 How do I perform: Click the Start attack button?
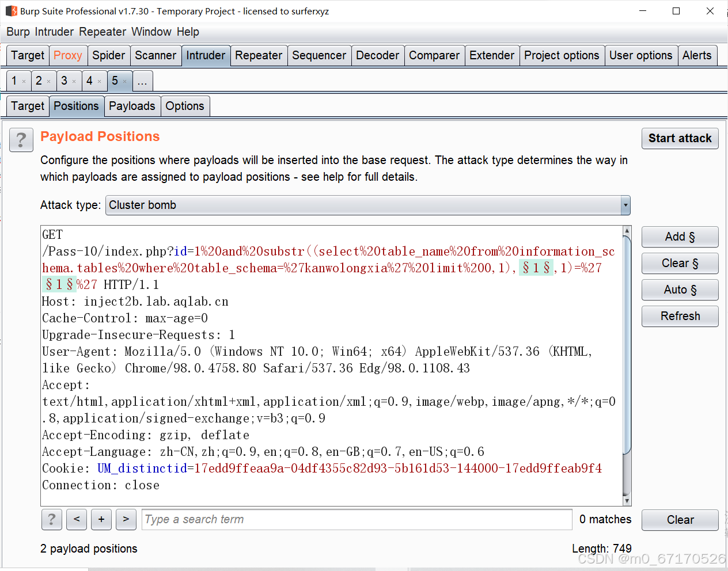click(x=680, y=138)
